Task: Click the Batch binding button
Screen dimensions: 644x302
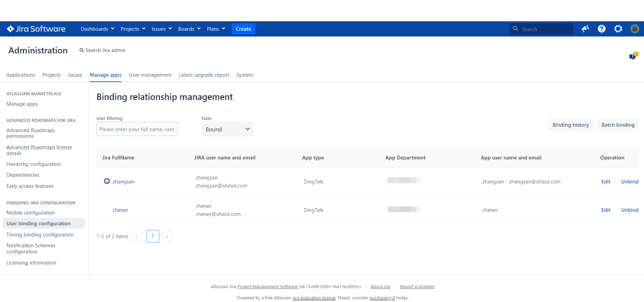Action: click(618, 125)
